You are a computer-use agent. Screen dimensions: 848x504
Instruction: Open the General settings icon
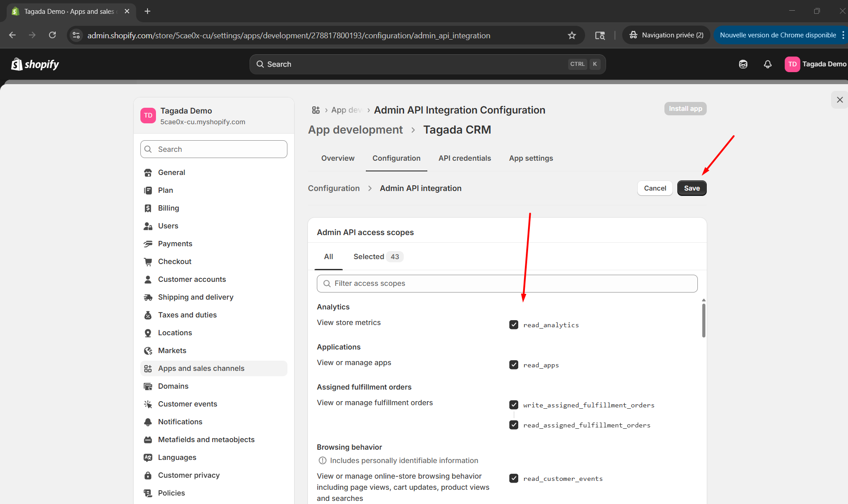click(x=148, y=173)
